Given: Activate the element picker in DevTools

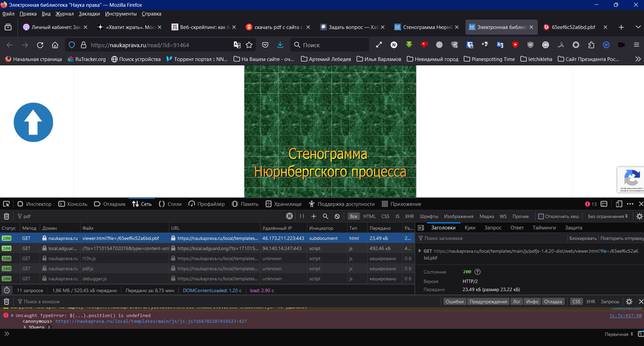Looking at the screenshot, I should [x=6, y=204].
